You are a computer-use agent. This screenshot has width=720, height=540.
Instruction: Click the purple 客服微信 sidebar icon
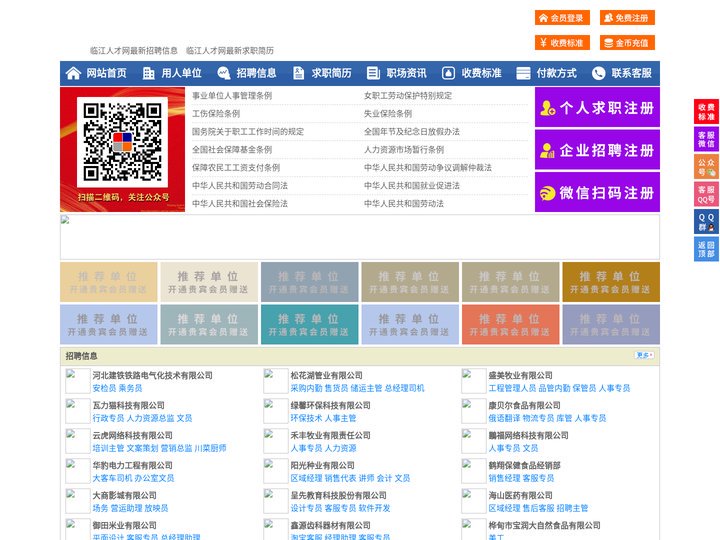(706, 139)
